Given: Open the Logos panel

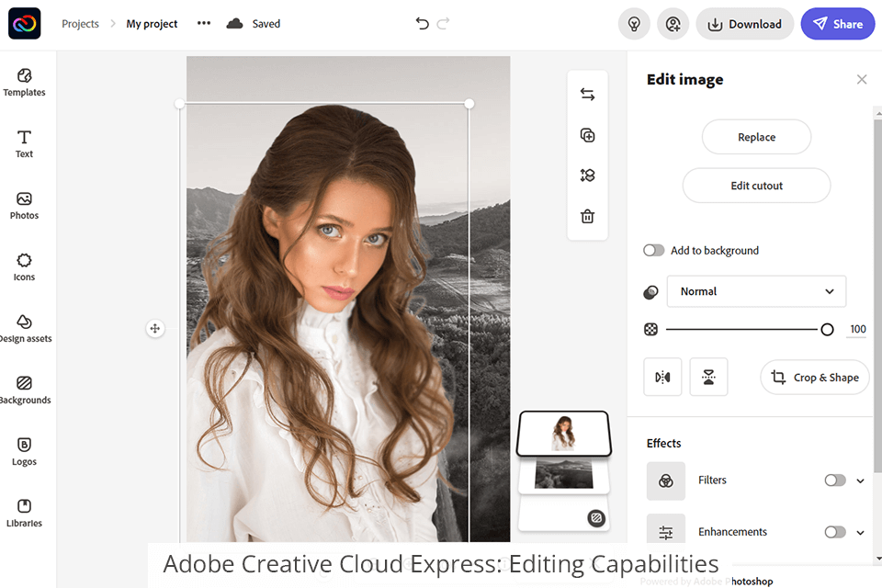Looking at the screenshot, I should click(24, 452).
